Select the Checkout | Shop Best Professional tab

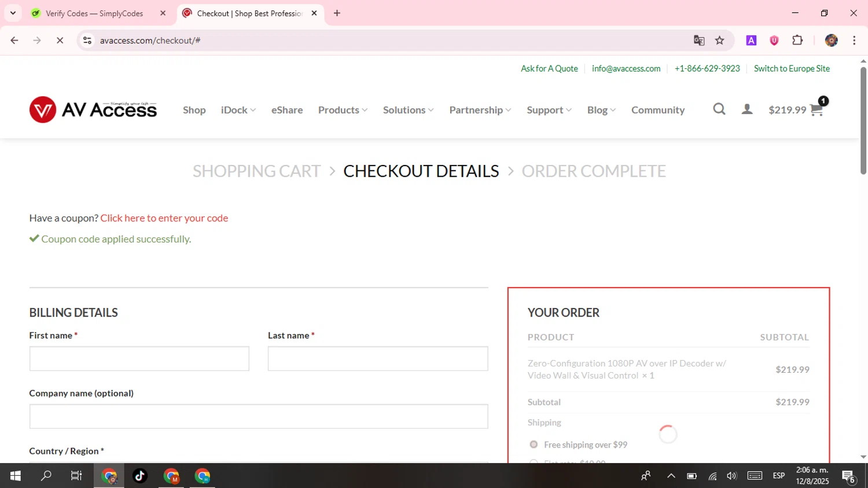[x=250, y=13]
